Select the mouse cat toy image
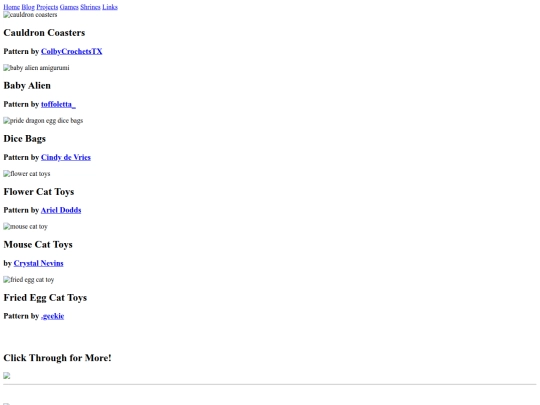This screenshot has width=540, height=405. click(25, 227)
